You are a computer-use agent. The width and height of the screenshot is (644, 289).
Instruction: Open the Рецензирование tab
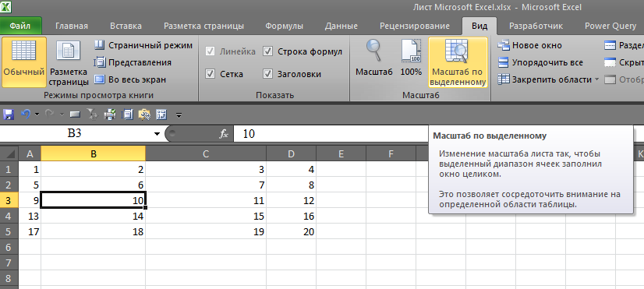pyautogui.click(x=415, y=26)
